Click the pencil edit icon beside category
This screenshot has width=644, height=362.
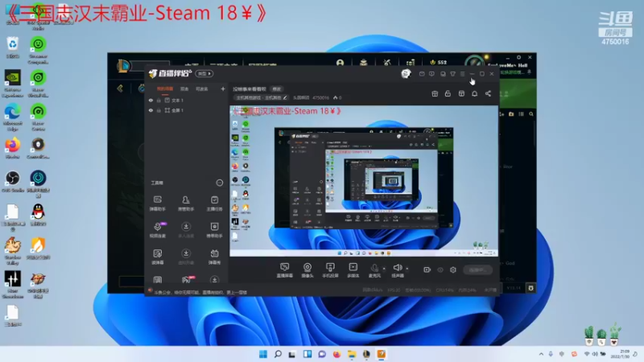click(285, 97)
